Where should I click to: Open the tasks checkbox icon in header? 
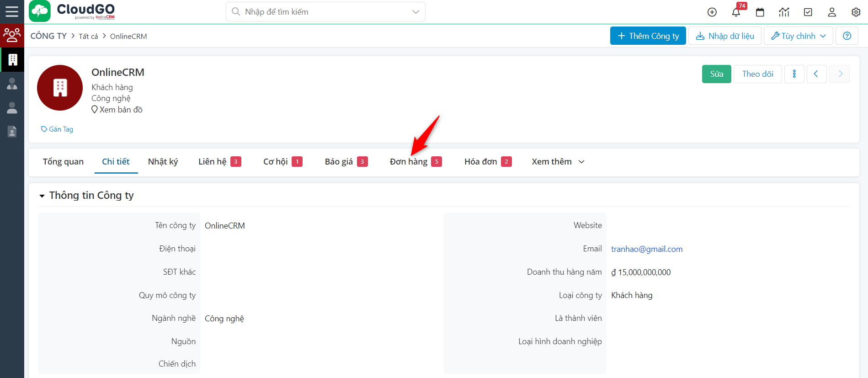[808, 12]
